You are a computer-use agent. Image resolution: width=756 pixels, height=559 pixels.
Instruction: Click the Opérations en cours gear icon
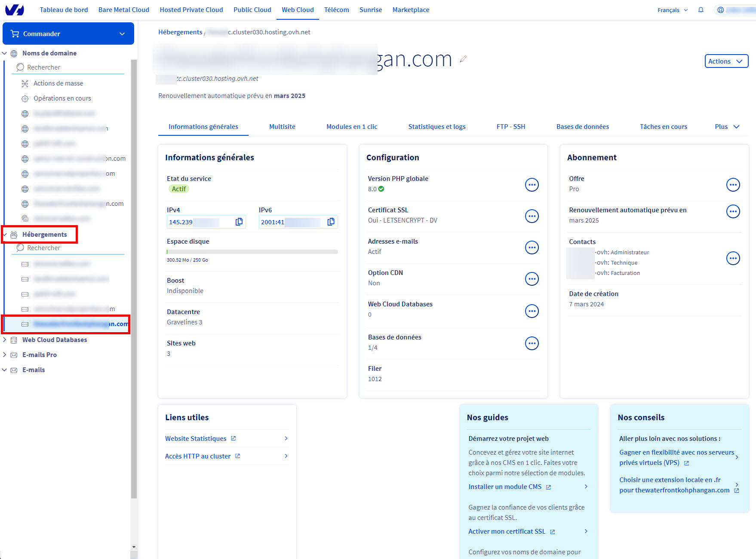tap(25, 98)
